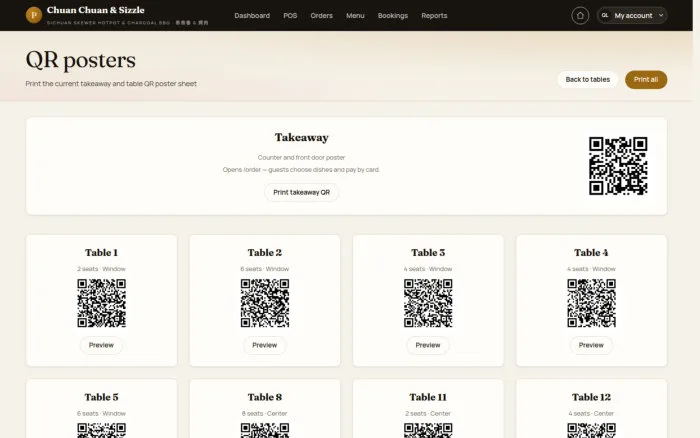Click the Table 3 heading
The width and height of the screenshot is (700, 438).
pyautogui.click(x=428, y=253)
